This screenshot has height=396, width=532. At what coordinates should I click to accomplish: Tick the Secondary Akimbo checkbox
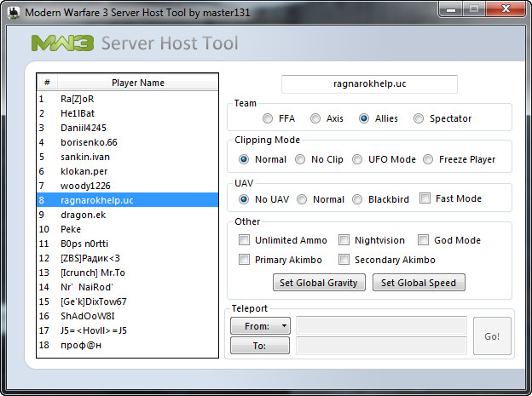(344, 260)
